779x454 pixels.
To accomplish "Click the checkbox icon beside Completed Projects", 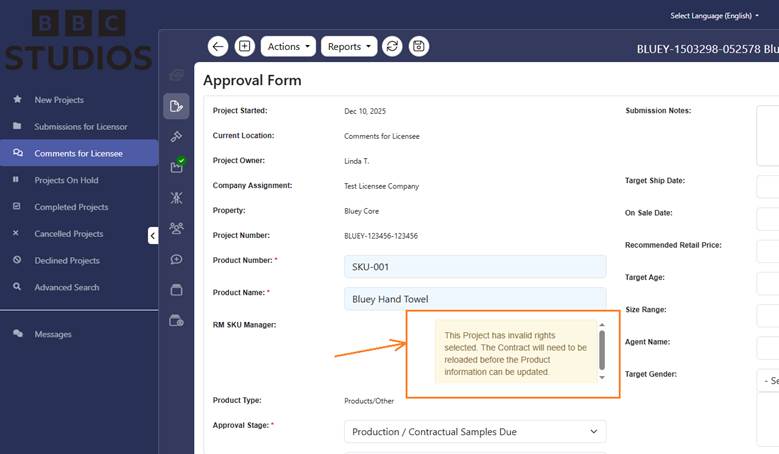I will pyautogui.click(x=16, y=206).
